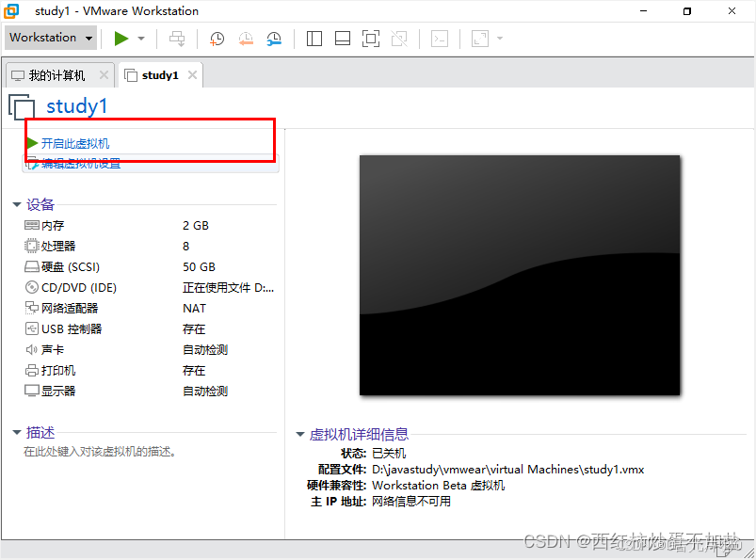Close the study1 tab
The height and width of the screenshot is (560, 756).
pos(192,74)
